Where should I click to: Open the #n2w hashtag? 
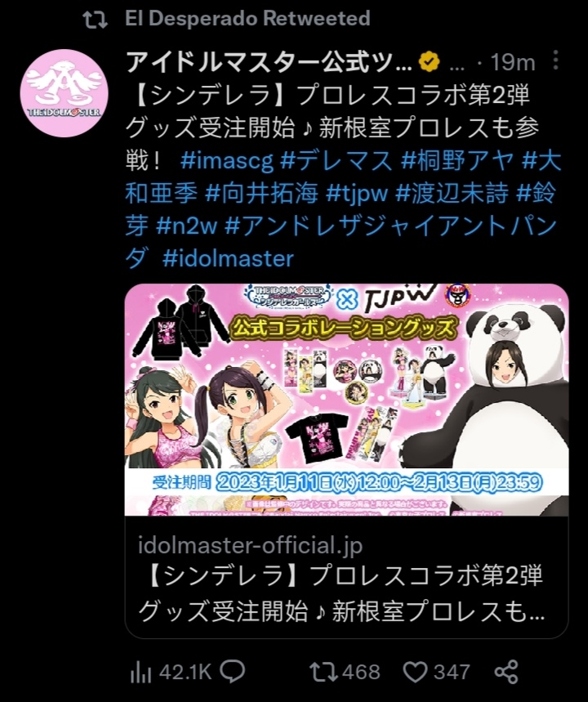(x=186, y=226)
